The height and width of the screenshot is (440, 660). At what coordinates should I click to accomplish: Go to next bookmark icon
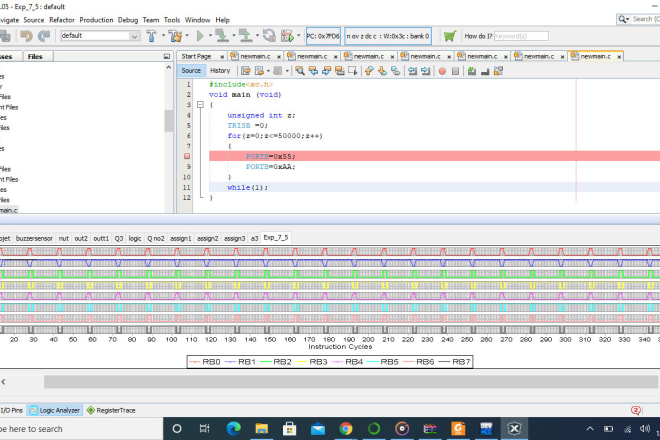[382, 71]
